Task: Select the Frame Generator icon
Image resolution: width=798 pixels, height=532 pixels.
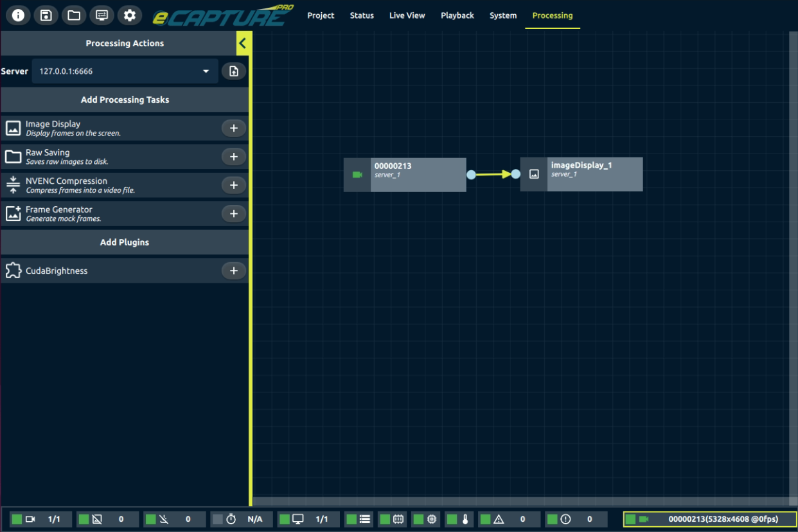Action: (x=13, y=213)
